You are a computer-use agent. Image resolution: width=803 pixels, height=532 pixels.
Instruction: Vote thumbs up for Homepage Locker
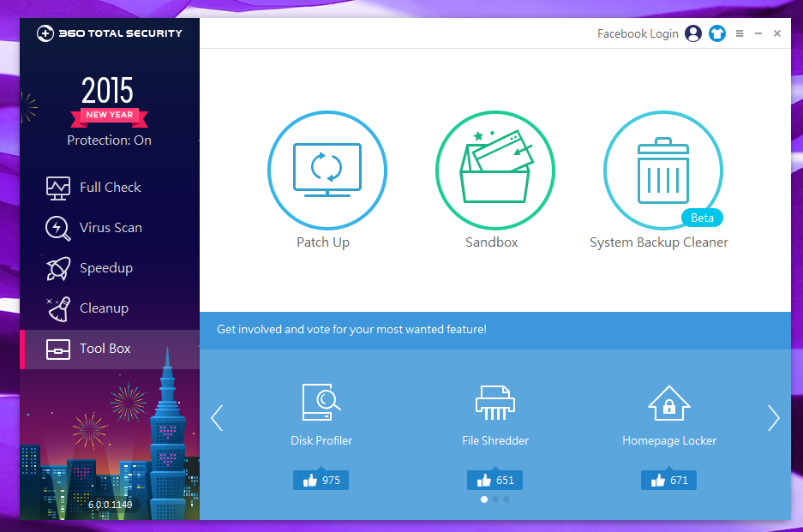click(x=668, y=480)
